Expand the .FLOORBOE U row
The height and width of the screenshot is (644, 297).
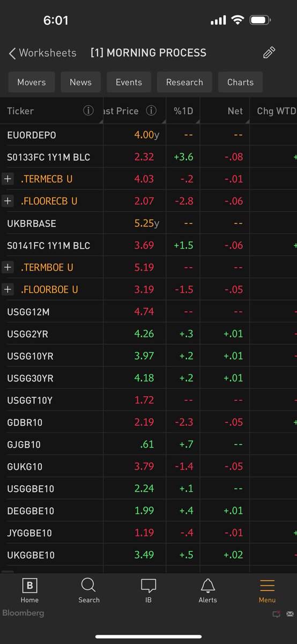pyautogui.click(x=8, y=289)
